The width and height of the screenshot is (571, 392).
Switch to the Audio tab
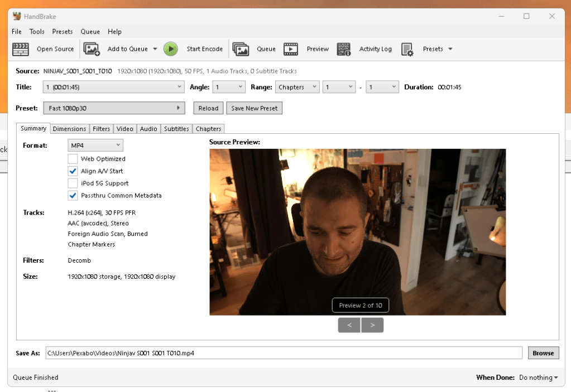click(148, 129)
